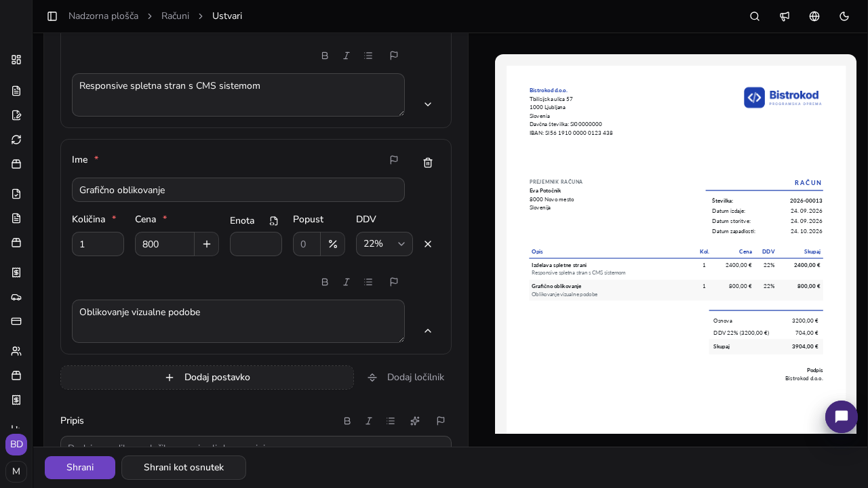This screenshot has height=488, width=868.
Task: Toggle percent discount type for Popust
Action: (333, 244)
